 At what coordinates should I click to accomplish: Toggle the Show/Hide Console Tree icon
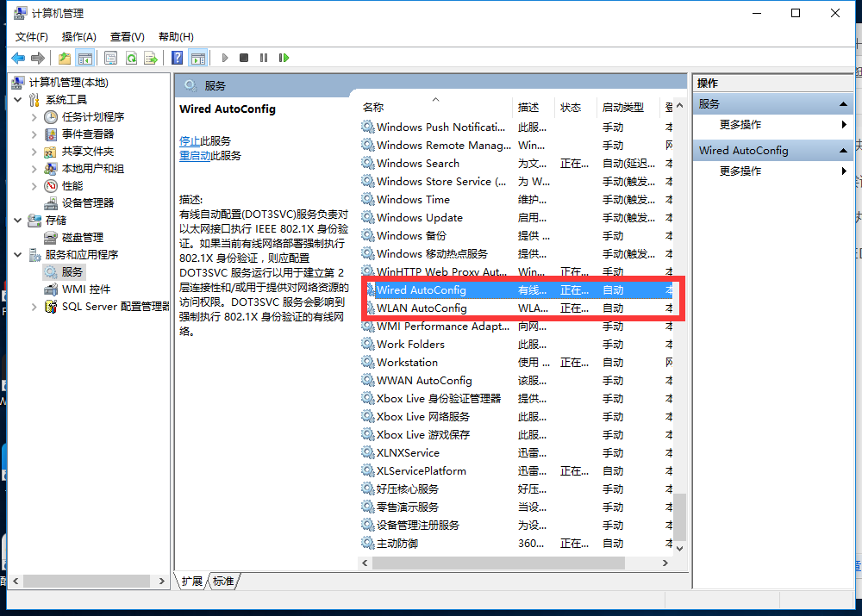point(85,58)
